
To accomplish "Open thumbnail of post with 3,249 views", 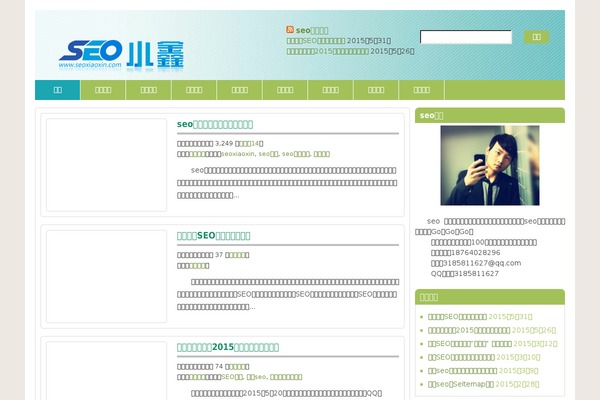I will click(106, 165).
